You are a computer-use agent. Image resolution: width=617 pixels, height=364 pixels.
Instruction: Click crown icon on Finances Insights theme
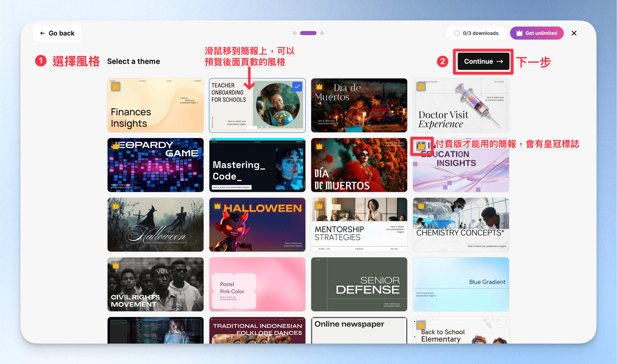(116, 87)
